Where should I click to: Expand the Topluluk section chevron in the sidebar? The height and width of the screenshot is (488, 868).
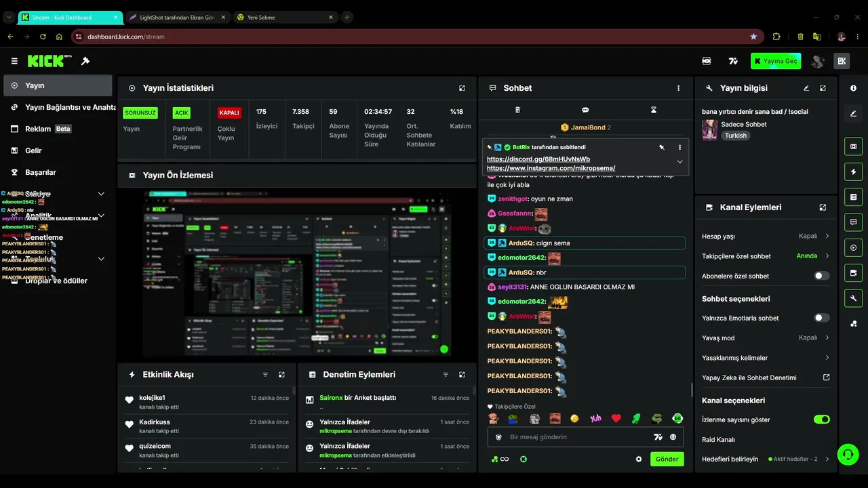click(x=101, y=259)
